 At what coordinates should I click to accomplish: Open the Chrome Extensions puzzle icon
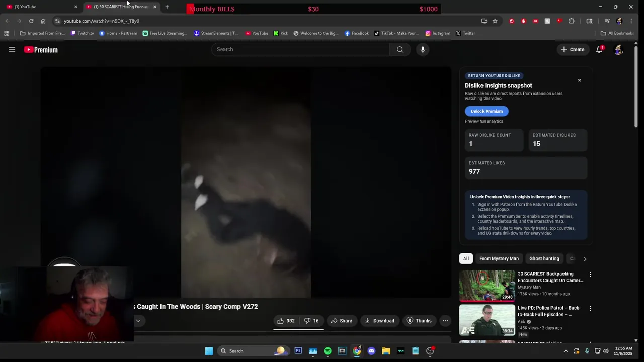point(572,21)
